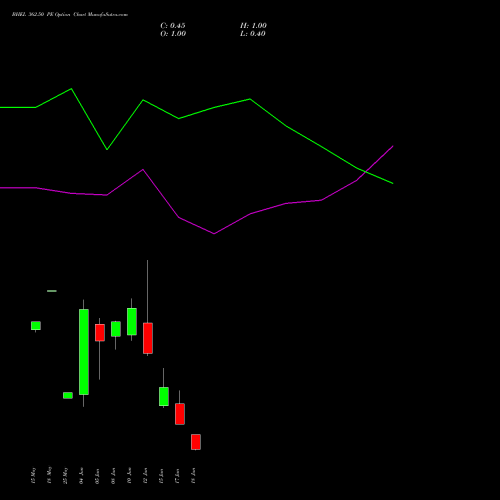Image resolution: width=500 pixels, height=500 pixels.
Task: Click the 10 Jun date axis label
Action: 129,476
